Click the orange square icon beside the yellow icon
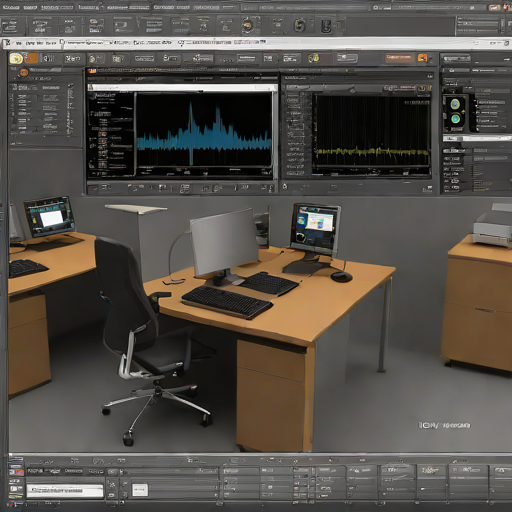The width and height of the screenshot is (512, 512). [x=32, y=58]
